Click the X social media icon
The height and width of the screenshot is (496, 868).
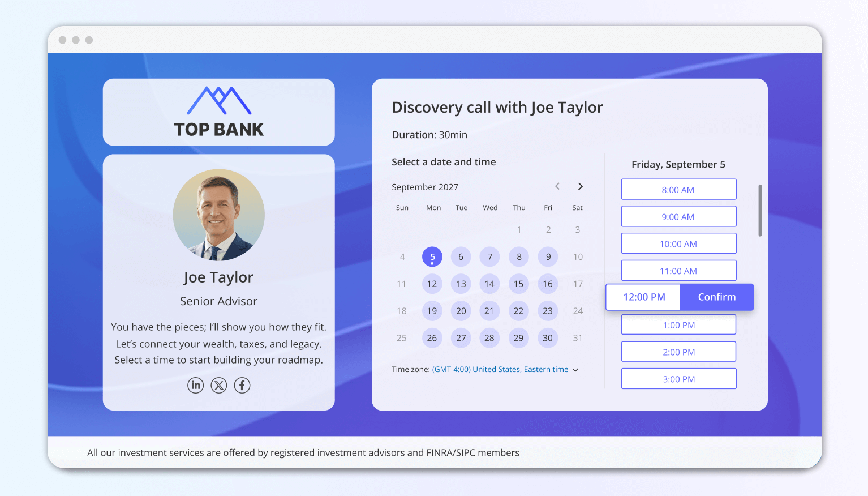[x=218, y=385]
